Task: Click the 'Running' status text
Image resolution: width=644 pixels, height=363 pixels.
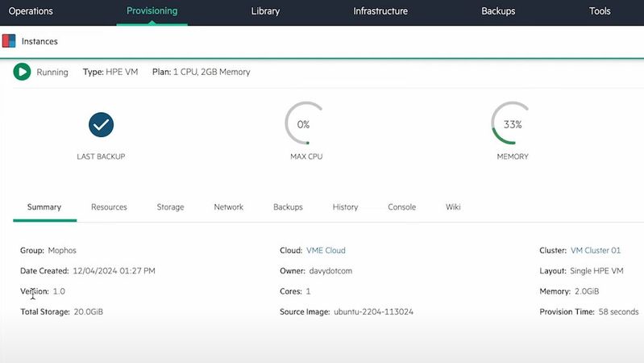Action: point(52,73)
